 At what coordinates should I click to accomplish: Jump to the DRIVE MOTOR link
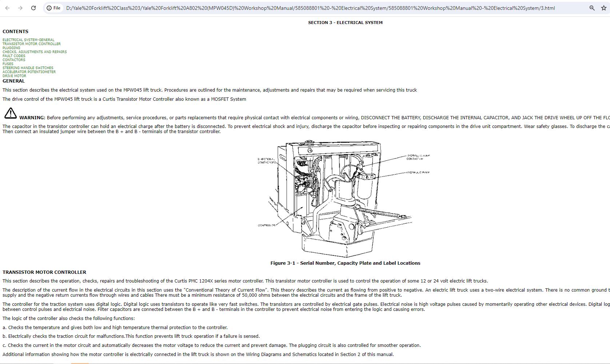[x=14, y=76]
